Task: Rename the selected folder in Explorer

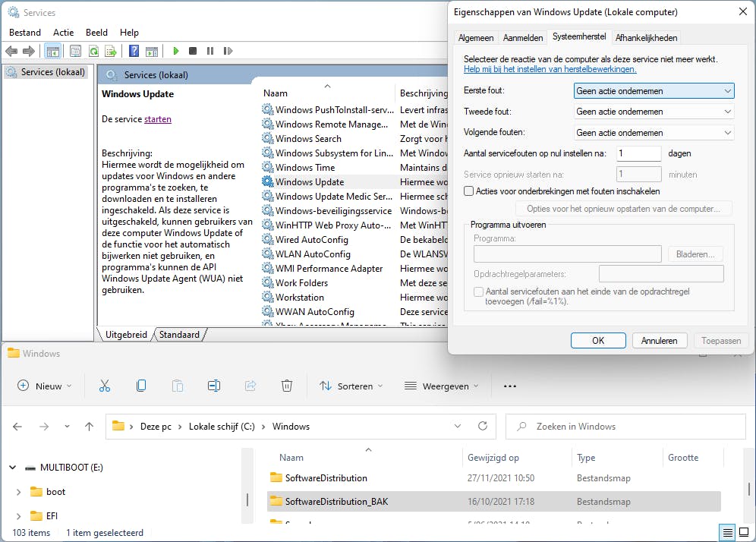Action: (x=214, y=386)
